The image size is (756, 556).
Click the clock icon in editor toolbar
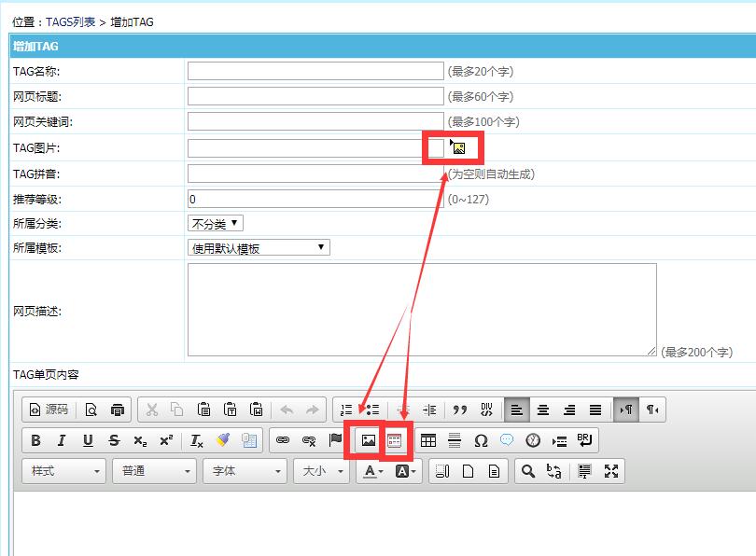point(533,440)
